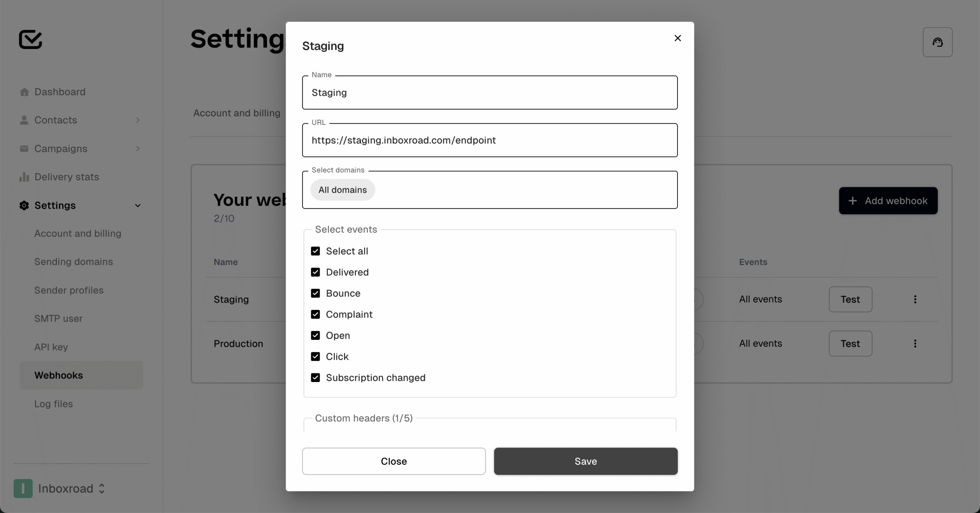This screenshot has height=513, width=980.
Task: Click the Campaigns envelope icon
Action: pos(24,149)
